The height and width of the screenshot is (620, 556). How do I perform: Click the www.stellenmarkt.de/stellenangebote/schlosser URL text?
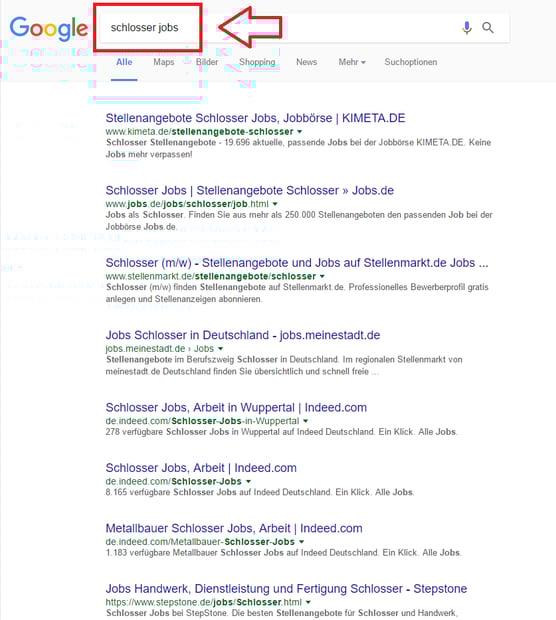[x=211, y=276]
